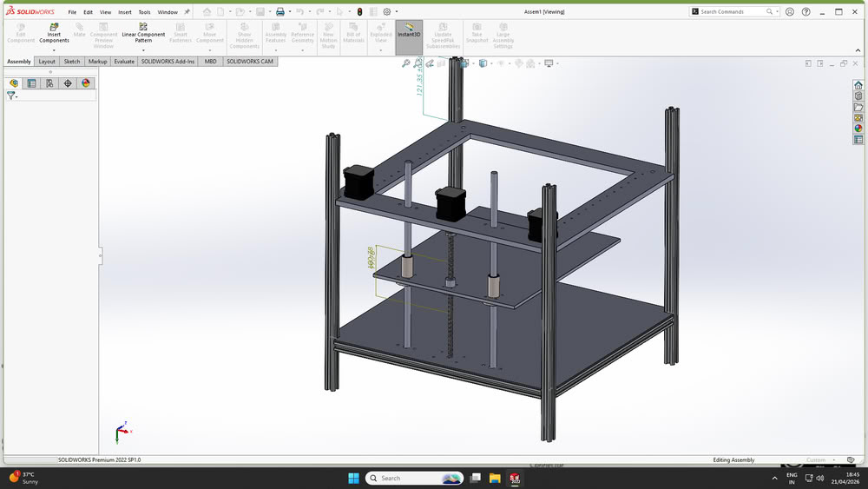Open the FeatureManager design tree tab
This screenshot has width=868, height=489.
pyautogui.click(x=14, y=83)
